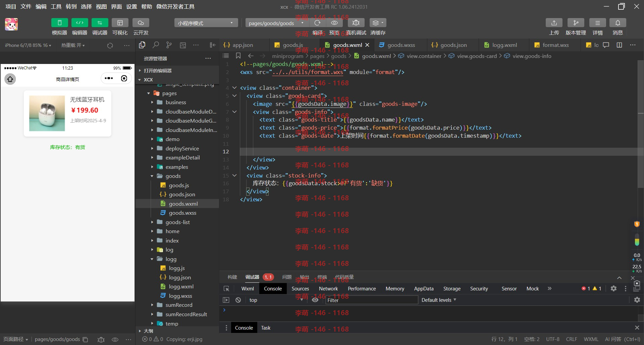Open debugger settings gear icon

(x=613, y=288)
